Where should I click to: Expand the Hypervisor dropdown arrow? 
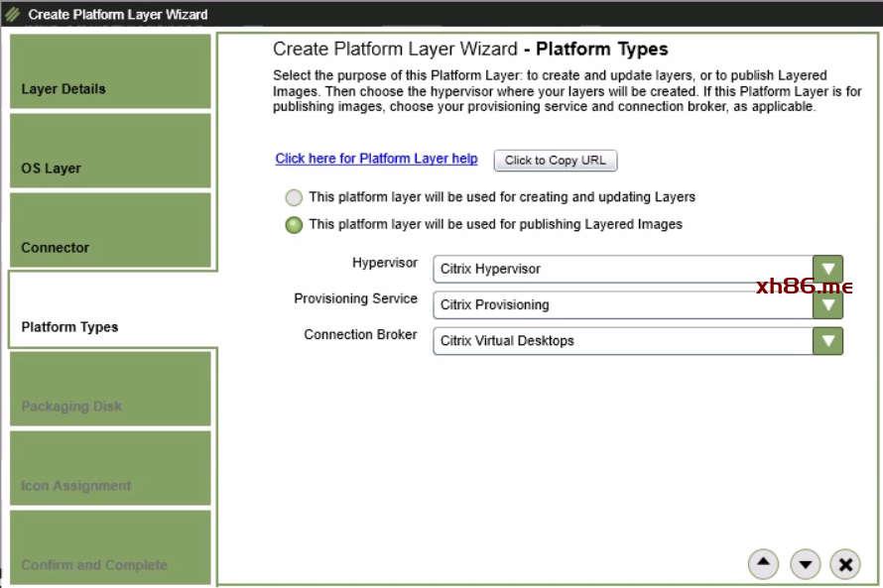point(827,269)
